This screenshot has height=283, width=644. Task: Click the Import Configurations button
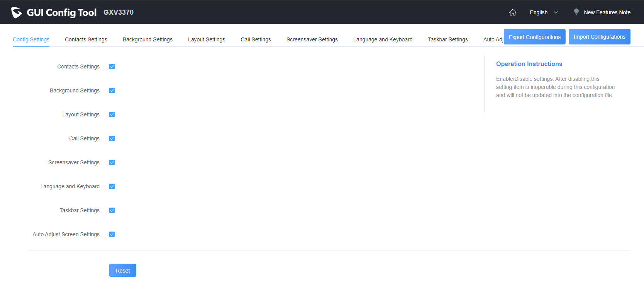click(600, 37)
